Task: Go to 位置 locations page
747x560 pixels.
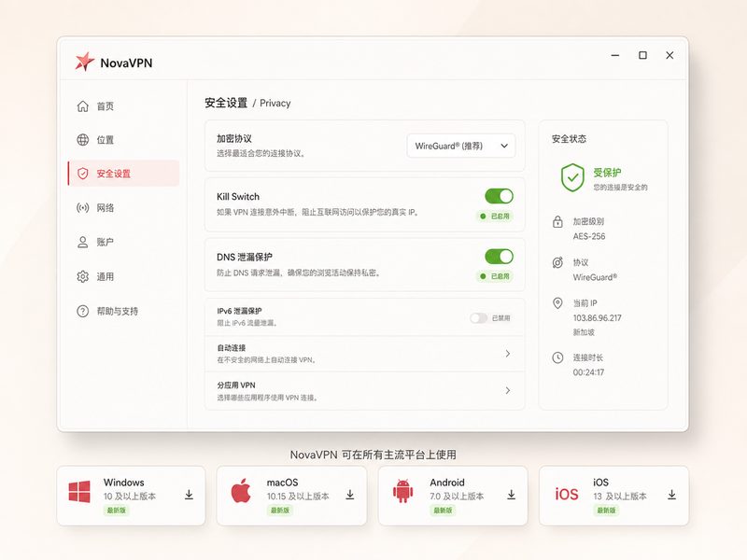Action: point(124,140)
